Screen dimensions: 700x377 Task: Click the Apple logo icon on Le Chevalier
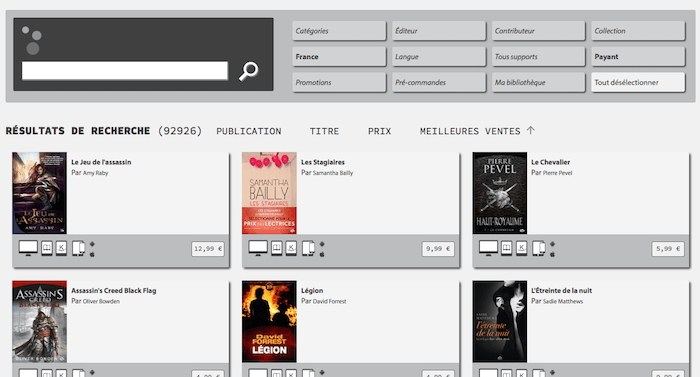[x=553, y=254]
